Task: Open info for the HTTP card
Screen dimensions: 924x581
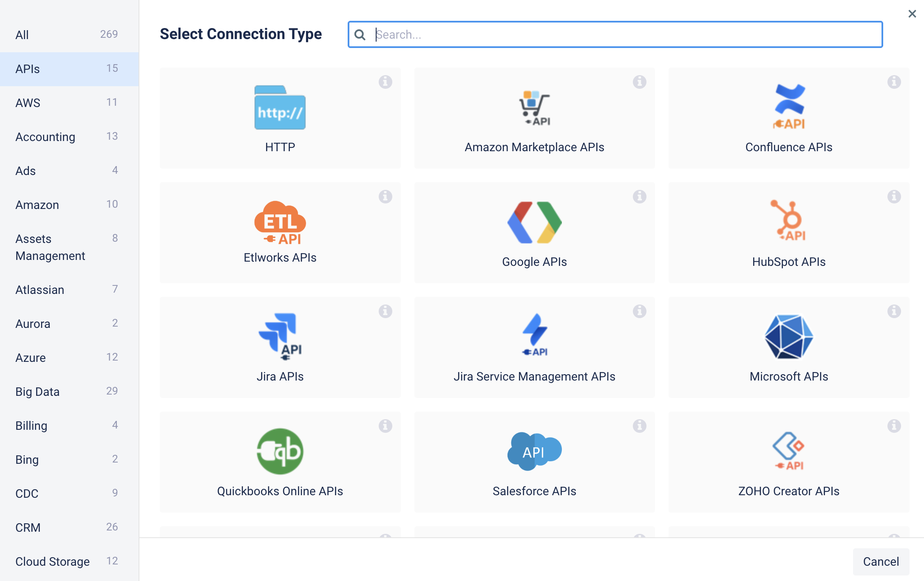Action: (385, 82)
